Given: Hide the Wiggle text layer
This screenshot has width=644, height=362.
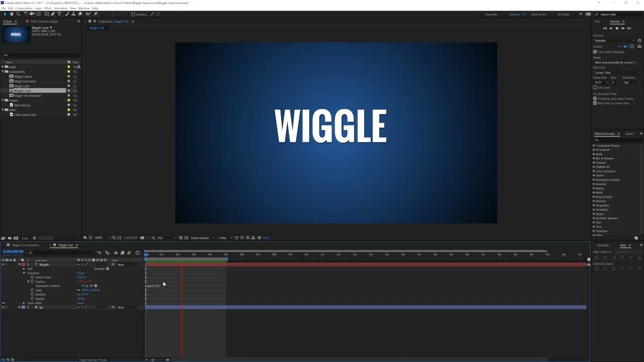Looking at the screenshot, I should pos(4,264).
